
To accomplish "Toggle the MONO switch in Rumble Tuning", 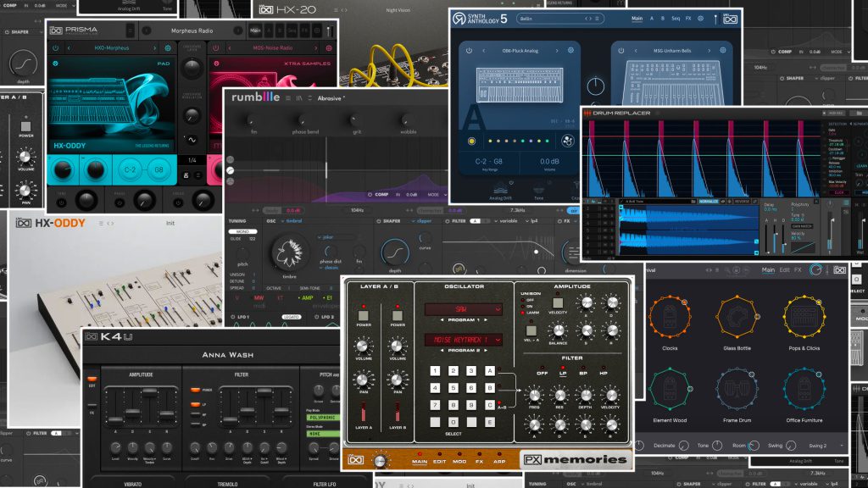I will [x=242, y=231].
